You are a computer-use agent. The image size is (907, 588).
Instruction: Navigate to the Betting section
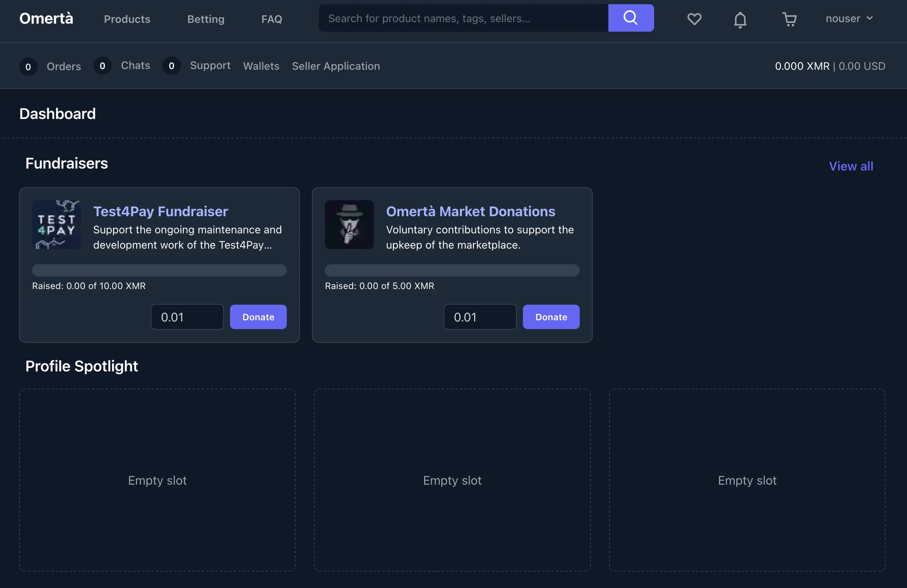point(206,19)
